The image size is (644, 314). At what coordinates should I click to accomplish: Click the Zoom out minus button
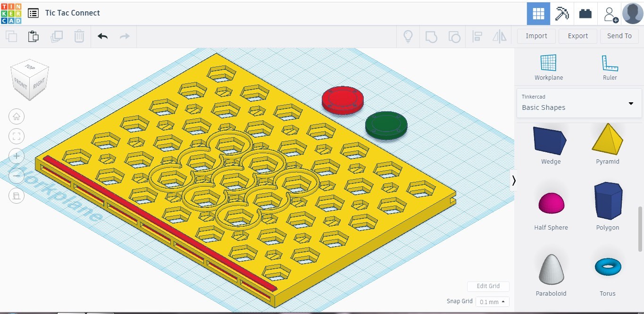point(17,176)
